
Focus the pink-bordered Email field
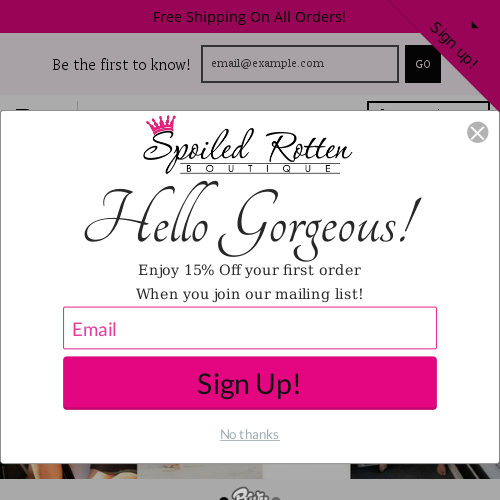click(250, 328)
